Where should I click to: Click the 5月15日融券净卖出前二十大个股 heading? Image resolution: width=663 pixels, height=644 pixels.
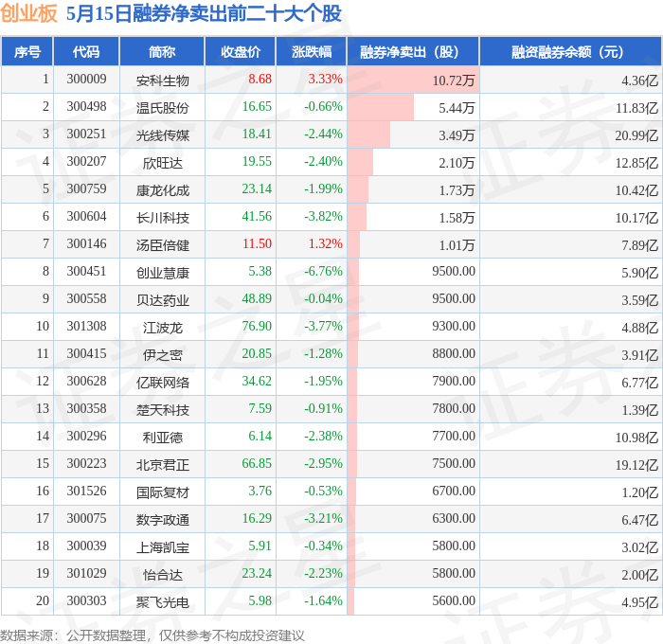tap(204, 13)
